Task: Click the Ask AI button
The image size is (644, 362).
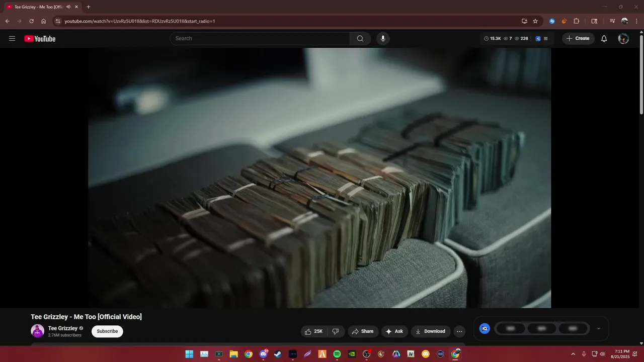Action: (394, 331)
